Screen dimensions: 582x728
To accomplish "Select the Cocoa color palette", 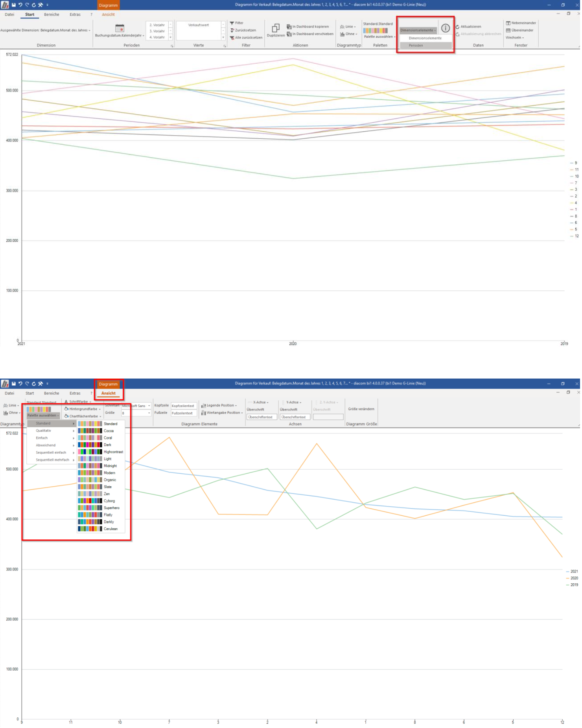I will pos(101,432).
